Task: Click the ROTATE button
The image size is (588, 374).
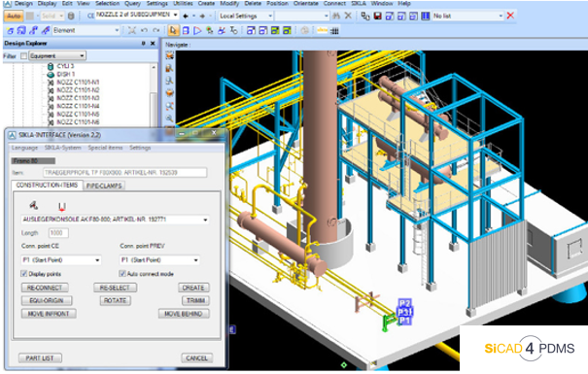Action: pyautogui.click(x=115, y=300)
